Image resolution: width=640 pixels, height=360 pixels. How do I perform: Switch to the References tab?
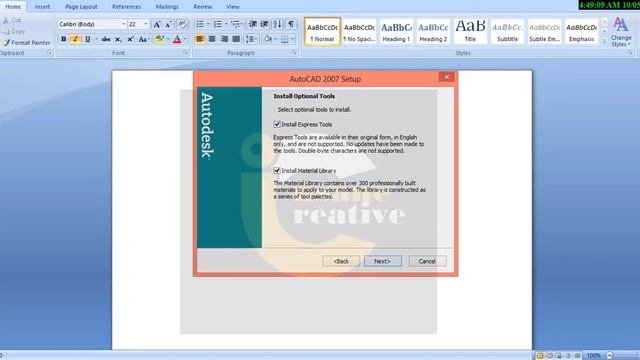(x=127, y=7)
